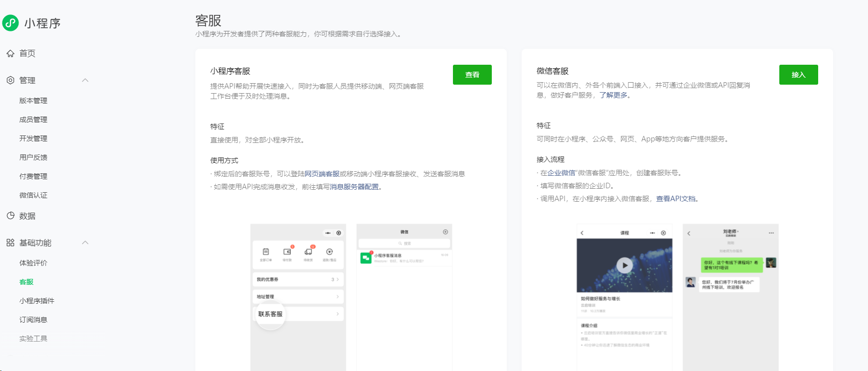Go to 体验评价
Image resolution: width=868 pixels, height=371 pixels.
33,263
